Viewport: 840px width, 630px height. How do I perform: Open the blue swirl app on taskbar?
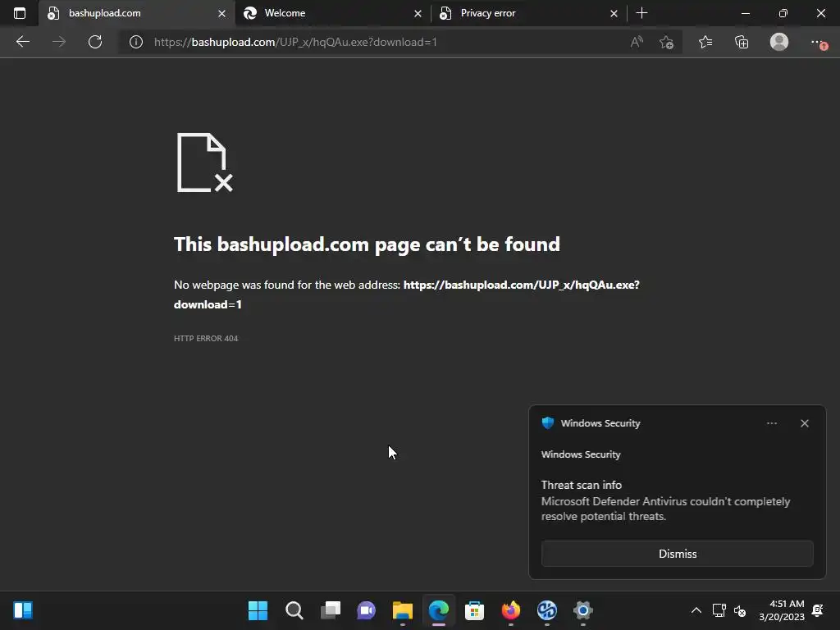pyautogui.click(x=546, y=610)
